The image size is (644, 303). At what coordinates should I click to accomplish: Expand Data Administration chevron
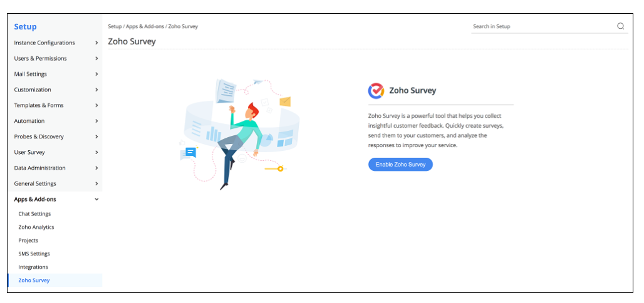[96, 168]
